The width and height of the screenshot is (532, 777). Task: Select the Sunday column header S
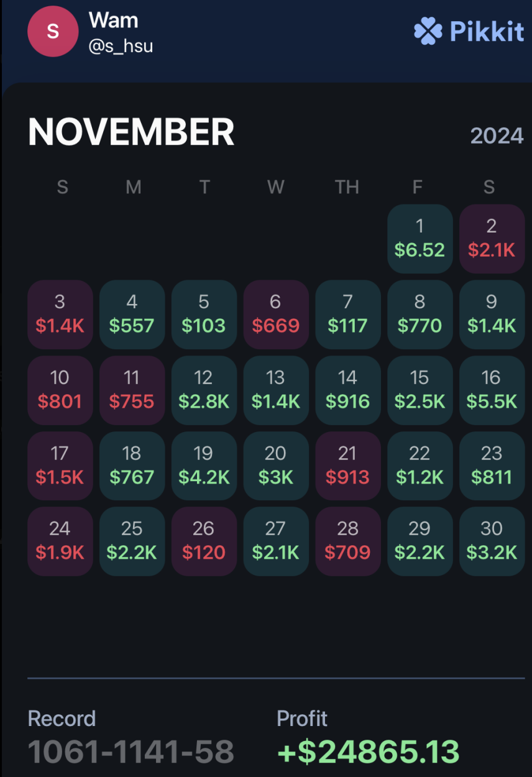click(62, 187)
